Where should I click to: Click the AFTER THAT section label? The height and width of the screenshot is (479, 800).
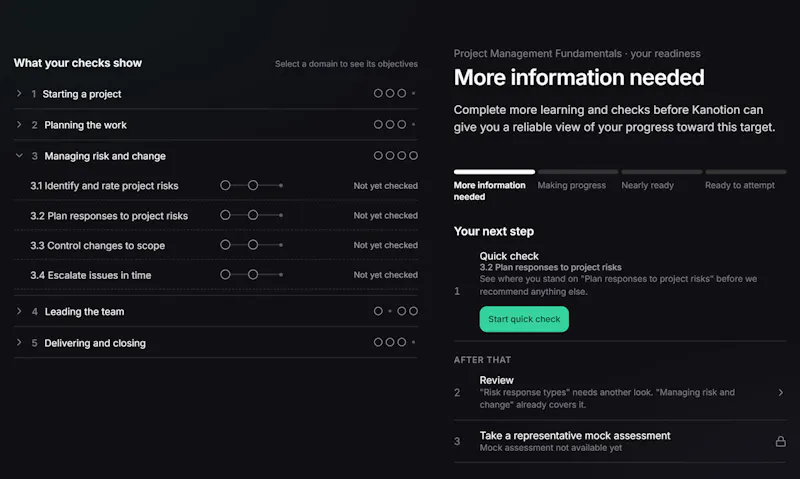pos(482,360)
